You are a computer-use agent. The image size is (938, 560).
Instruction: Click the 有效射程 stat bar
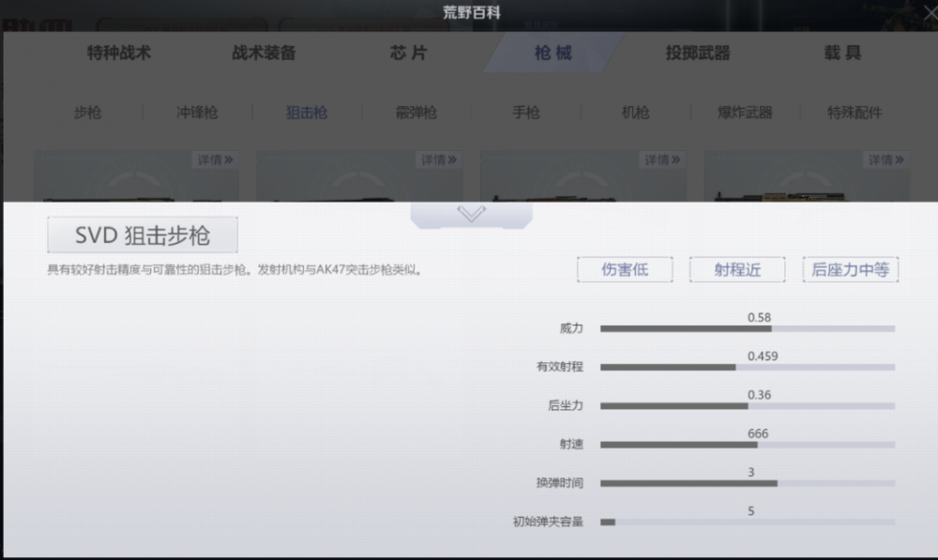(748, 367)
